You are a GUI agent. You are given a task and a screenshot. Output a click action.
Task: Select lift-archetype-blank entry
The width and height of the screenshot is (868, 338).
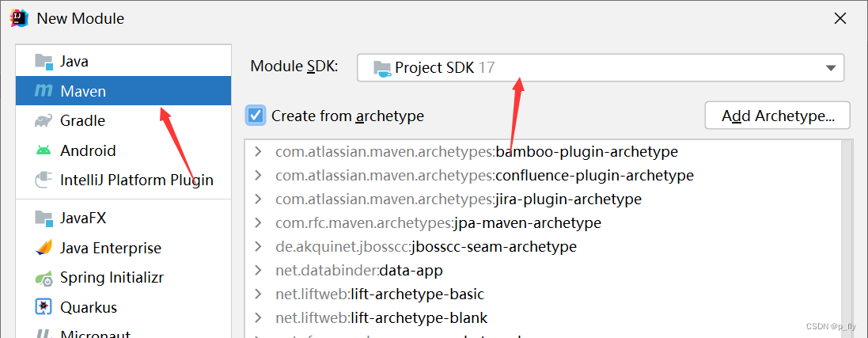(x=381, y=318)
